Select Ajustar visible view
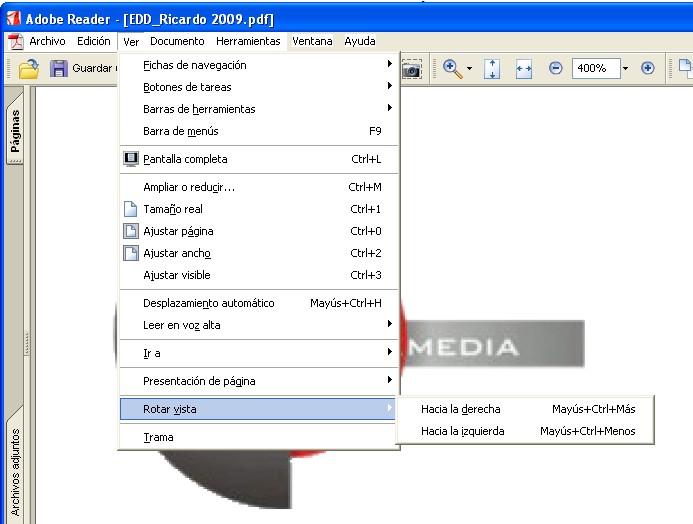The image size is (693, 524). [259, 275]
